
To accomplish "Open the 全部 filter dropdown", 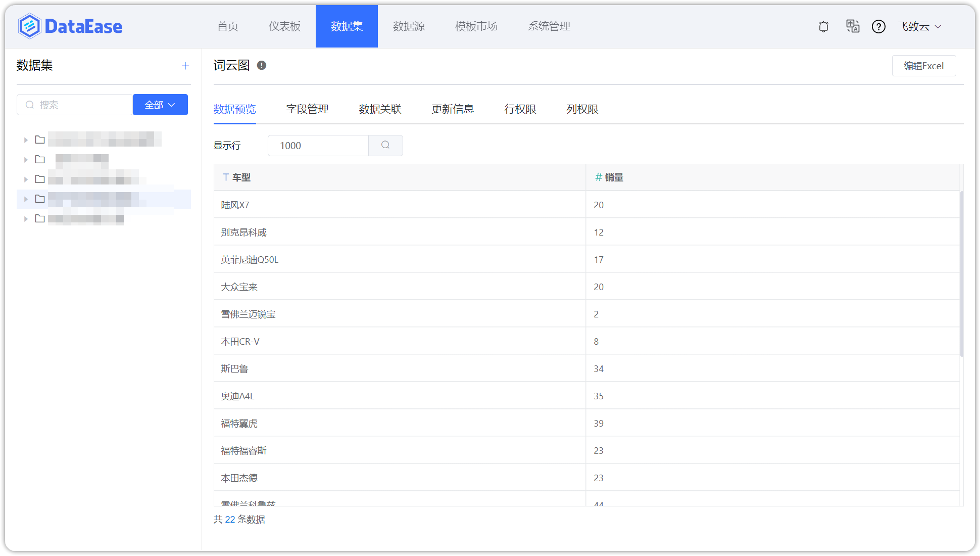I will coord(160,105).
